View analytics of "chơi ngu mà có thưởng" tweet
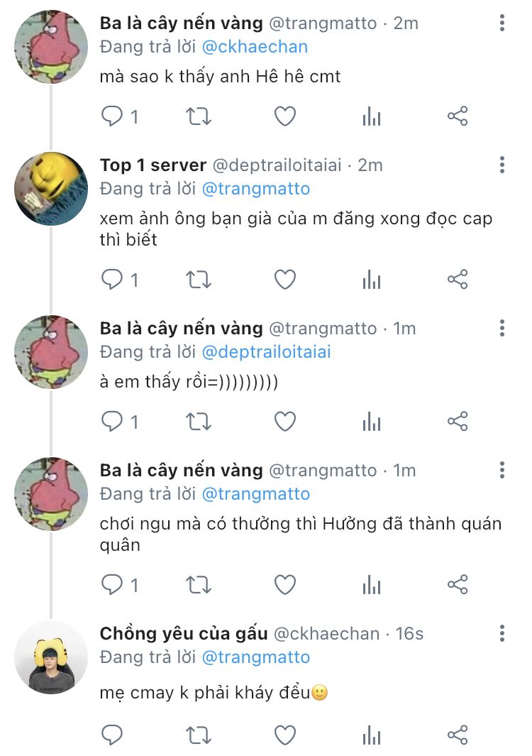Viewport: 532px width, 756px height. [372, 584]
